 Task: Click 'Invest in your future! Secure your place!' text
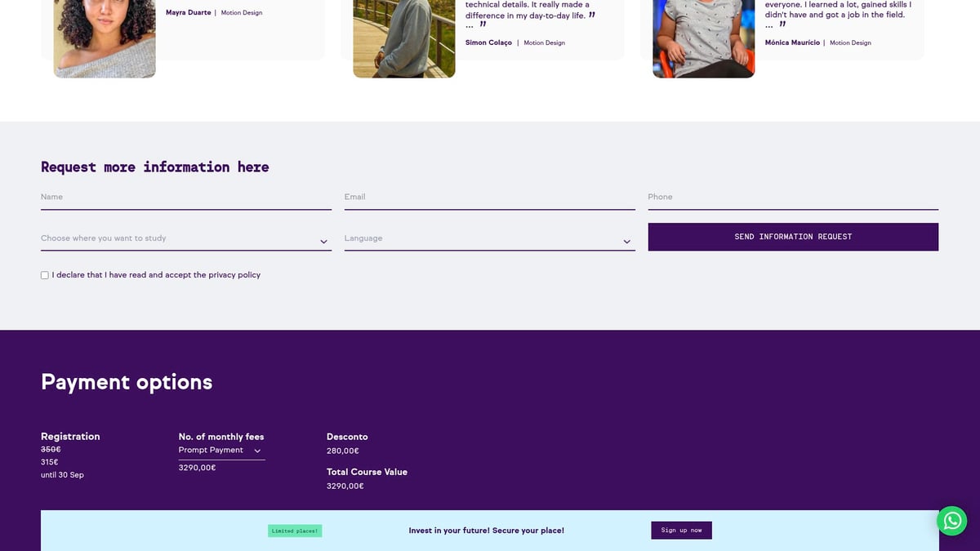click(x=486, y=531)
